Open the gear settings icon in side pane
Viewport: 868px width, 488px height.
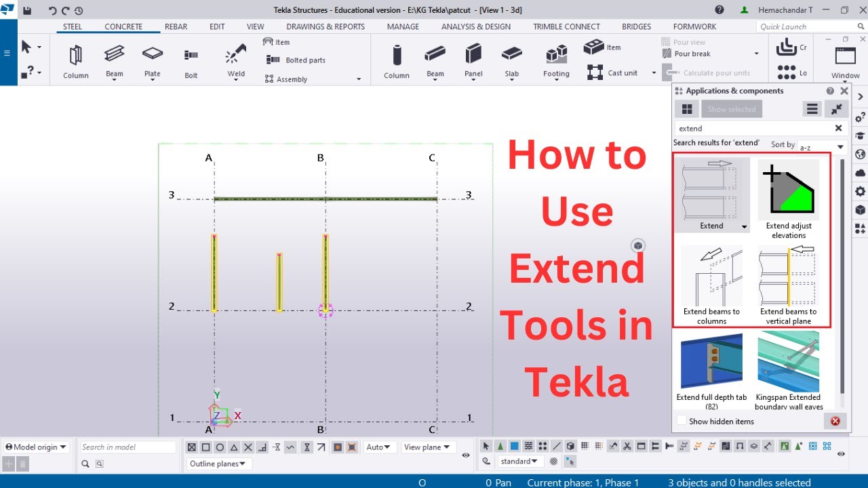tap(861, 191)
